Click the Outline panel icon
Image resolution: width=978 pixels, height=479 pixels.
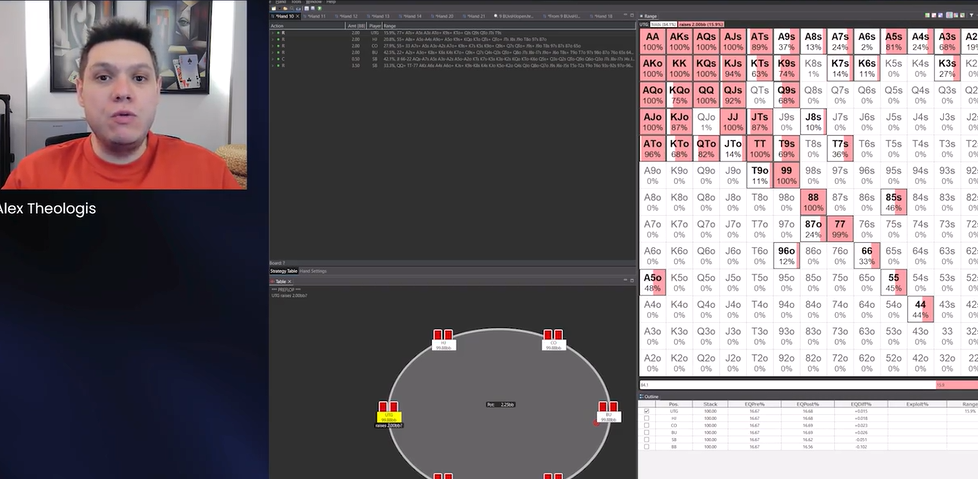point(641,397)
